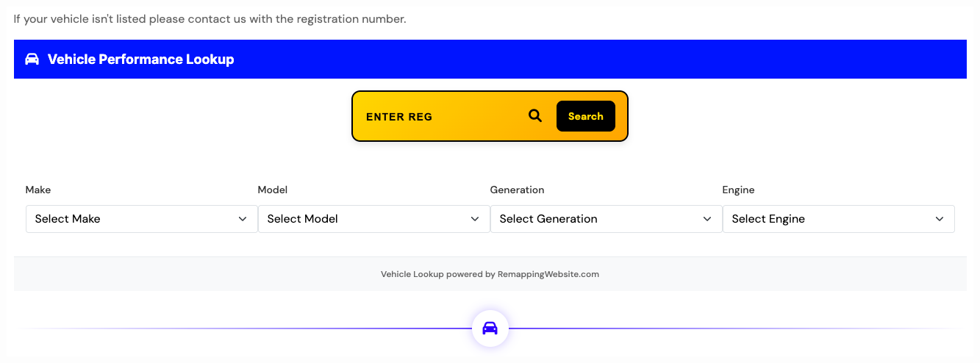Click the "If your vehicle isn't listed" notice
This screenshot has height=363, width=980.
pyautogui.click(x=210, y=19)
